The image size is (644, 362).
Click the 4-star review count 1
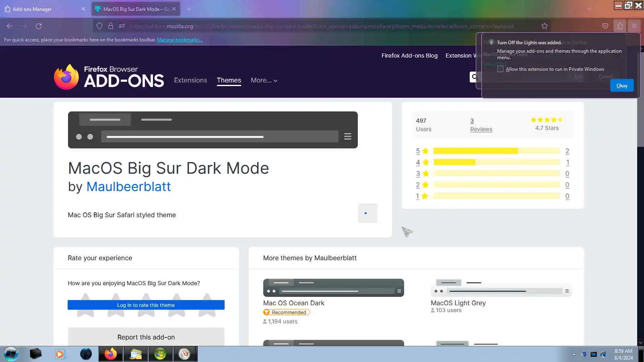pyautogui.click(x=568, y=162)
